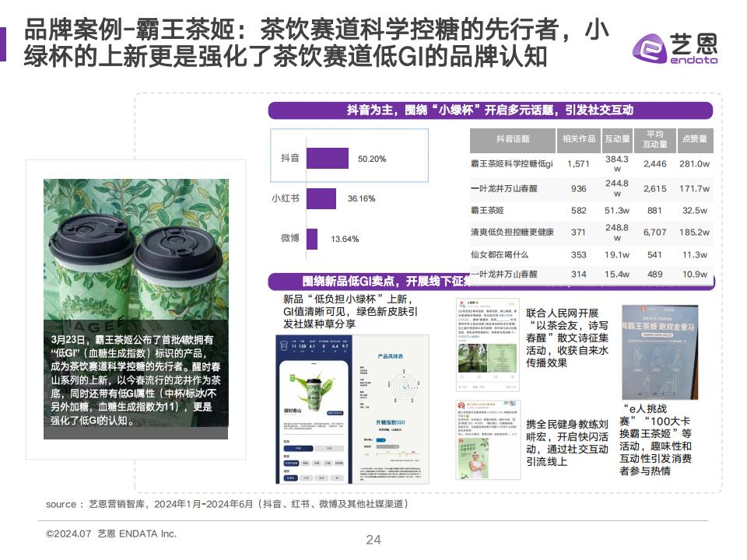
Task: Select the 10.9w likes cell
Action: click(x=695, y=275)
